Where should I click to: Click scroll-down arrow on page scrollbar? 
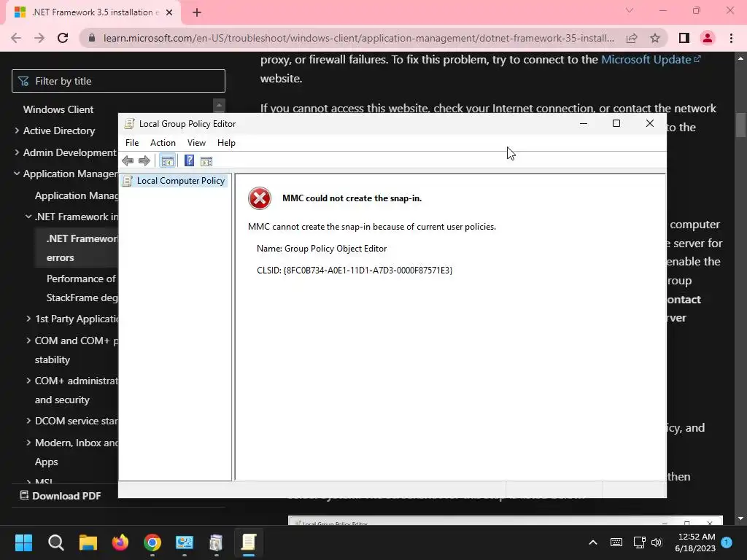pyautogui.click(x=740, y=518)
